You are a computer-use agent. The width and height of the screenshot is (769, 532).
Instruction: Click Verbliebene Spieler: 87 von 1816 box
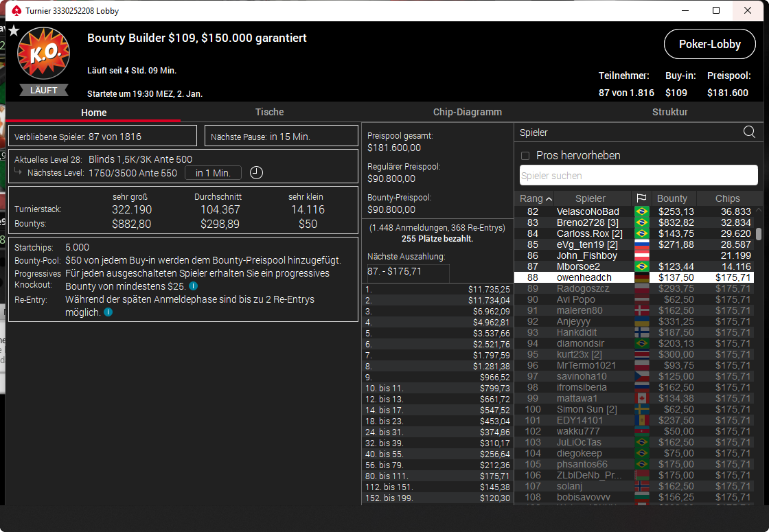102,136
